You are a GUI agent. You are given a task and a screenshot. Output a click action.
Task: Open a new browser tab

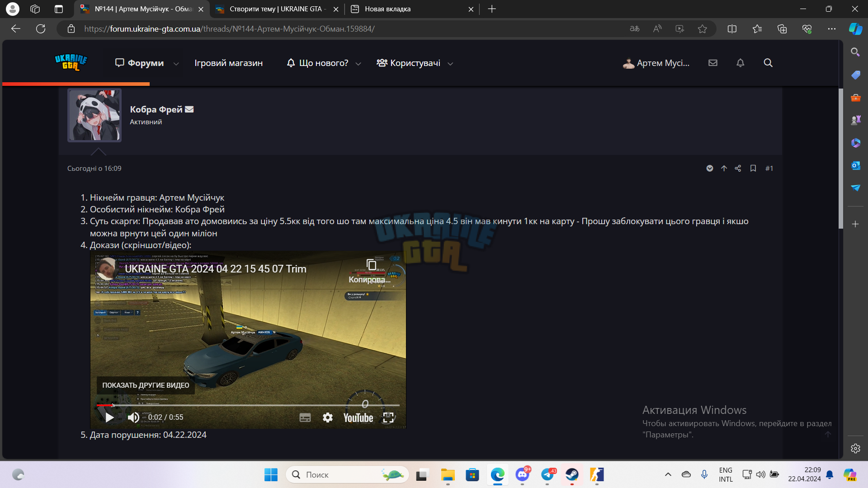pyautogui.click(x=492, y=9)
